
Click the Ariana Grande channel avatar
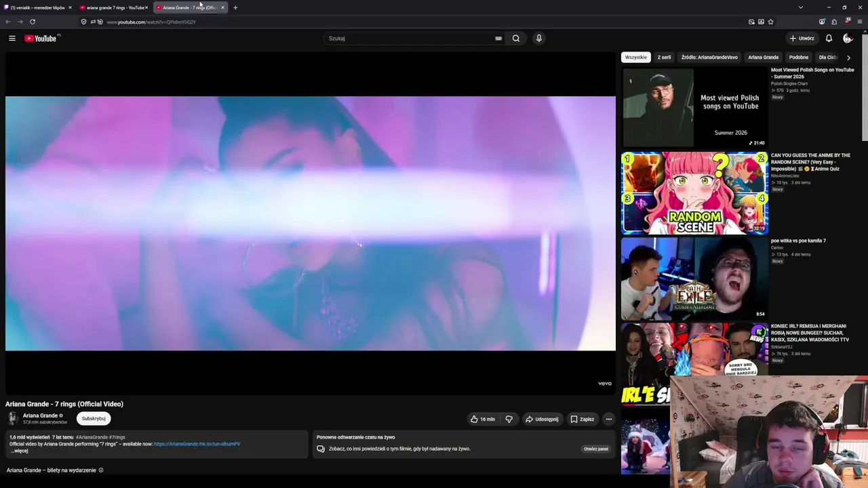tap(13, 419)
